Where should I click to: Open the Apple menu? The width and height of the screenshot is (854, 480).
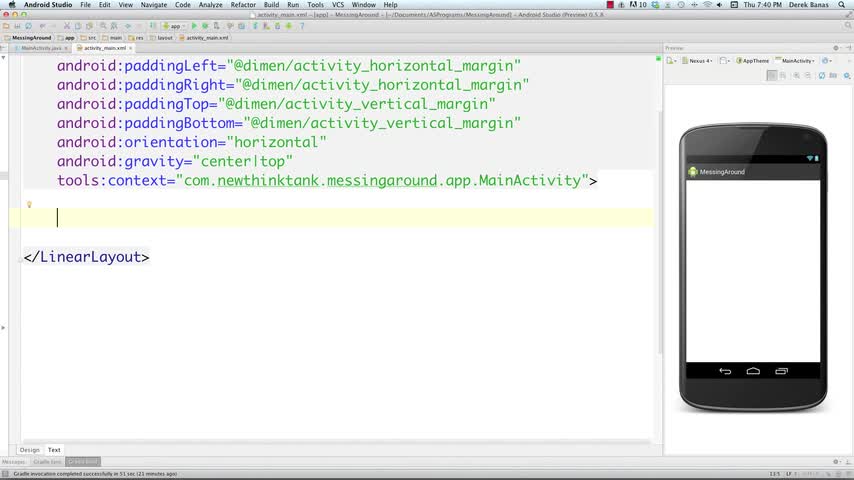(x=12, y=4)
